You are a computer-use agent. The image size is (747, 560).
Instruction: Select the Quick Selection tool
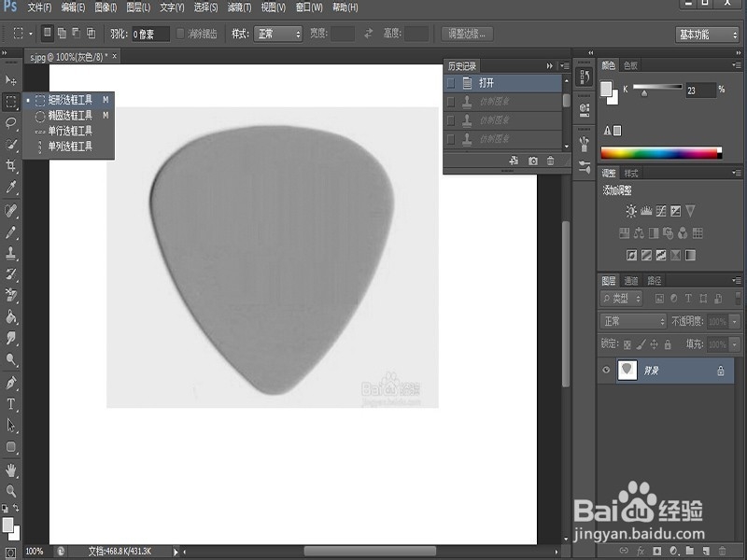point(11,145)
